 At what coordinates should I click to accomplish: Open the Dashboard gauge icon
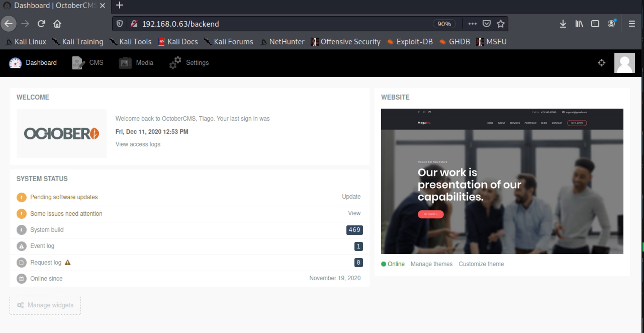pos(15,63)
